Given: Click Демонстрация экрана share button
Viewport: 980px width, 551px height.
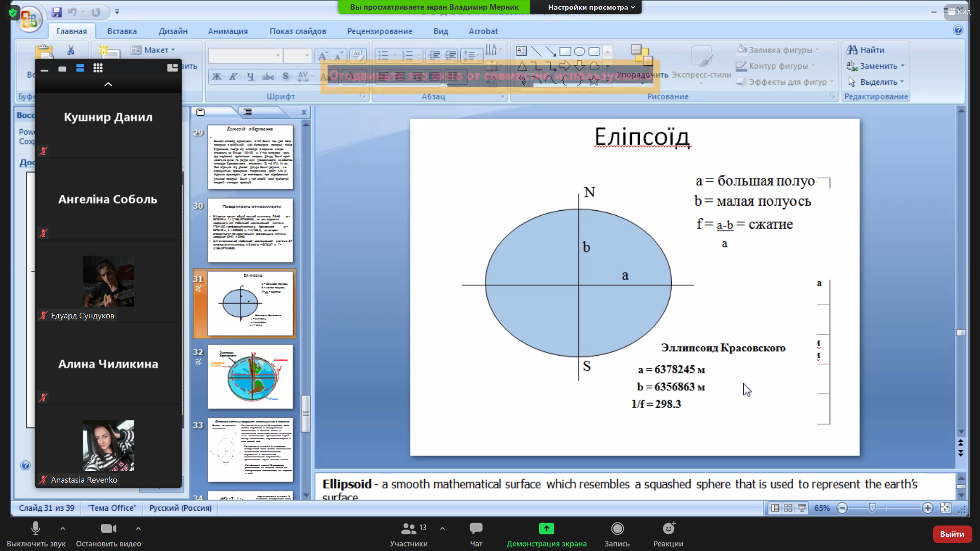Looking at the screenshot, I should (546, 529).
